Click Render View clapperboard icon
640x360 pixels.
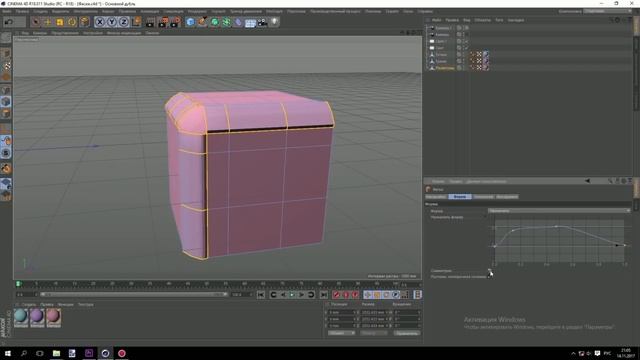pyautogui.click(x=151, y=22)
